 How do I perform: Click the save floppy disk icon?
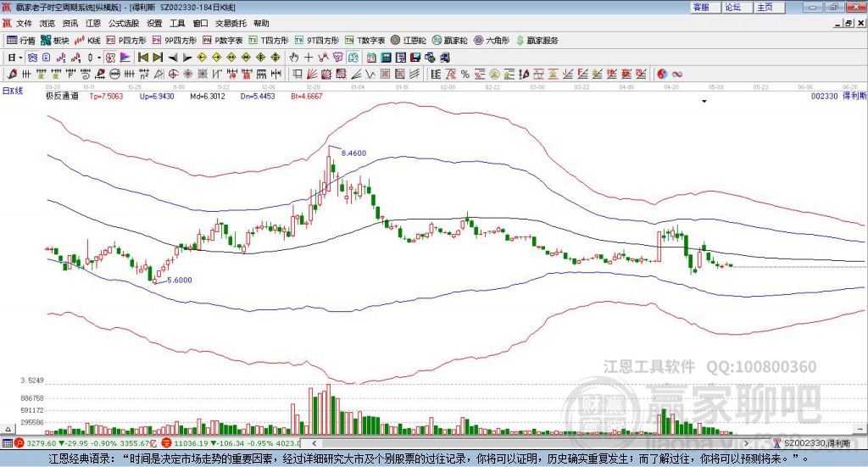pos(415,58)
